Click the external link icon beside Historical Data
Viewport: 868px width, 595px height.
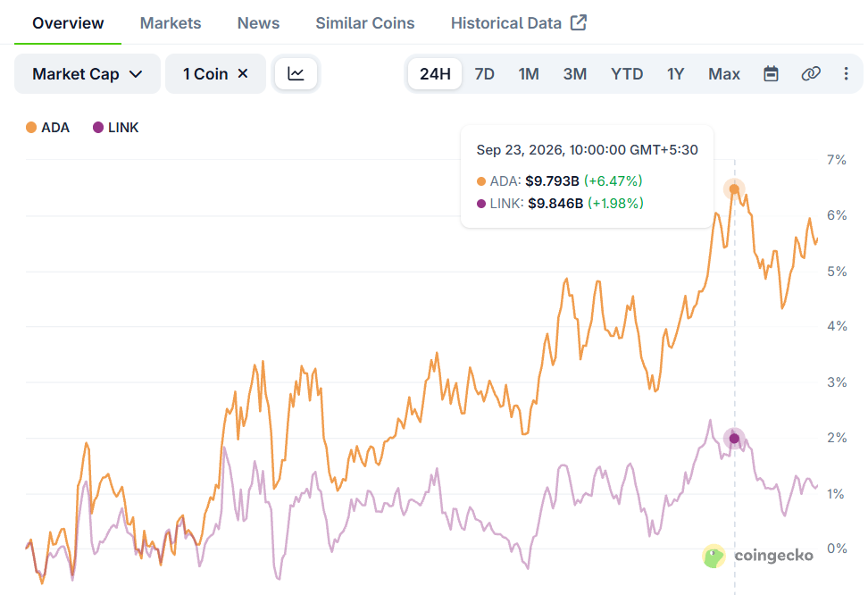[x=579, y=22]
